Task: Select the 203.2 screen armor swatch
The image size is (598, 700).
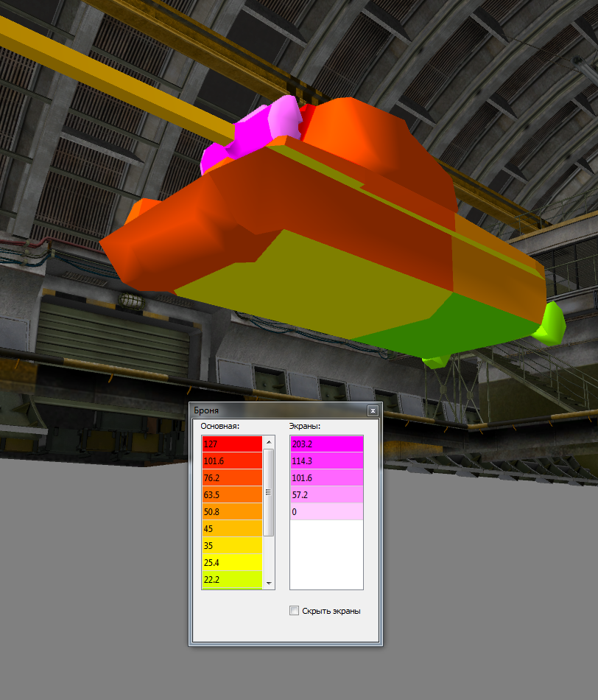Action: tap(327, 444)
